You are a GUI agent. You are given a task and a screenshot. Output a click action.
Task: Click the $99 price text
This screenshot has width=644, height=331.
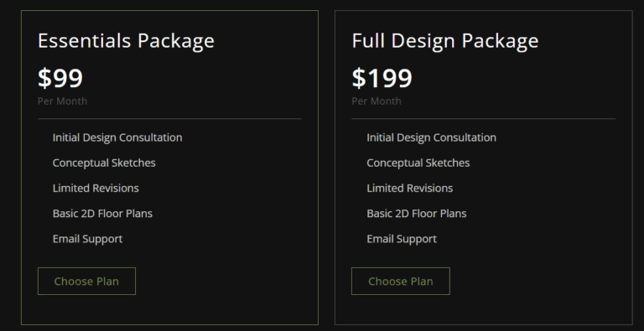coord(60,78)
